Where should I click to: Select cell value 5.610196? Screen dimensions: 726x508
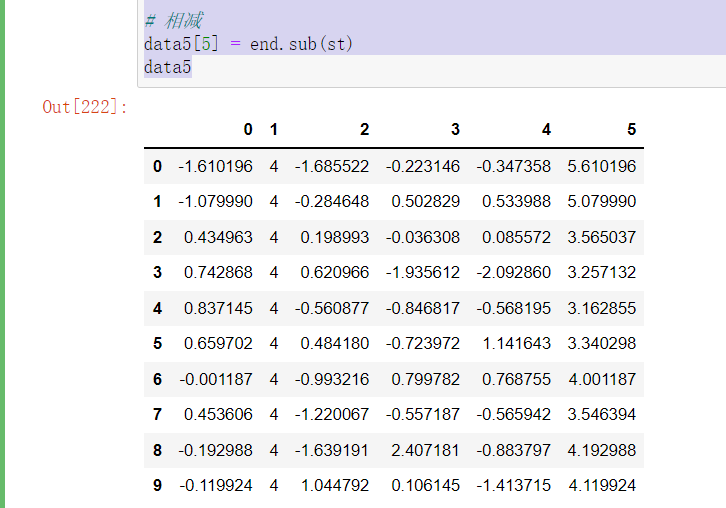(602, 166)
